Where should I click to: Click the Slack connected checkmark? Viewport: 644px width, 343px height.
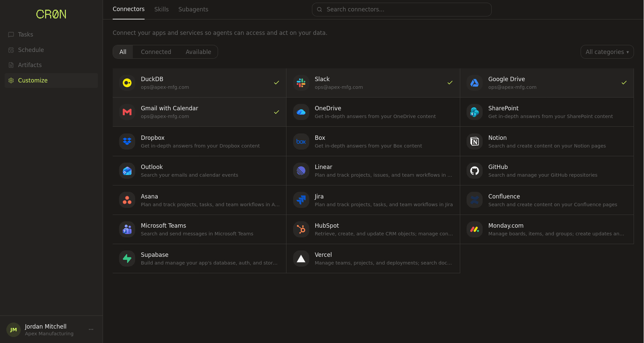(450, 83)
